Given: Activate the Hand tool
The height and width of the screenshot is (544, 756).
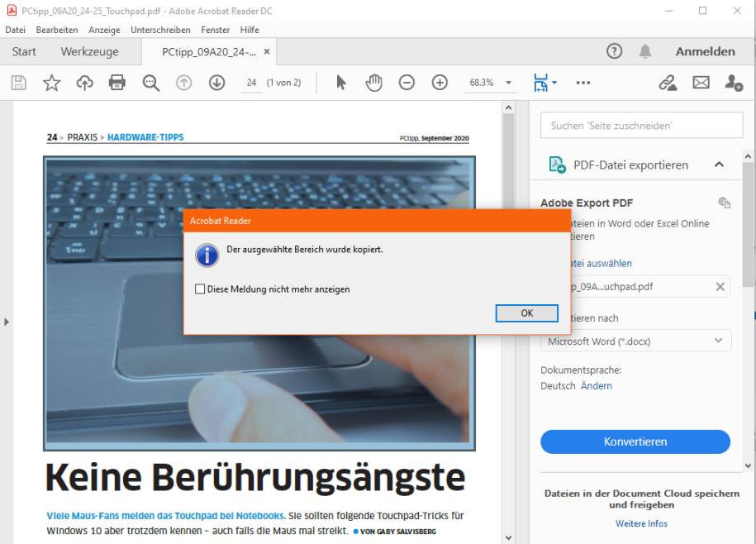Looking at the screenshot, I should tap(373, 82).
